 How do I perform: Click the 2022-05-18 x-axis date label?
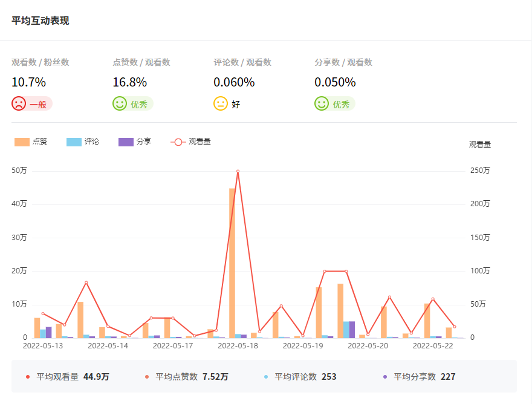click(238, 346)
